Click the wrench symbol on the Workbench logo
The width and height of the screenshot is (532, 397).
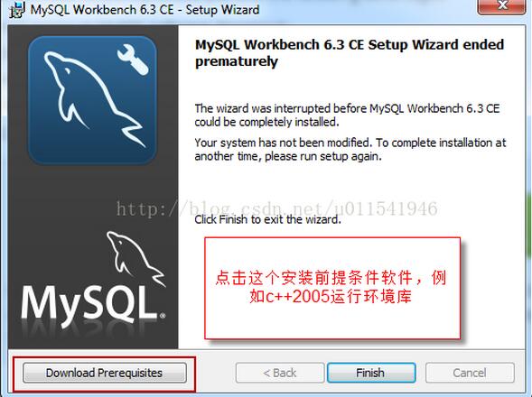pyautogui.click(x=132, y=59)
